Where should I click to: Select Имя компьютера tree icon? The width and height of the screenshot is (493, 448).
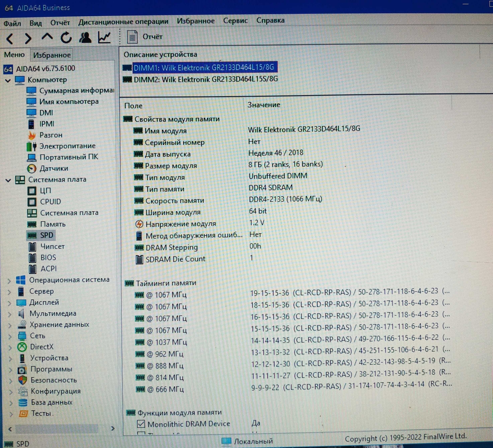pyautogui.click(x=31, y=102)
